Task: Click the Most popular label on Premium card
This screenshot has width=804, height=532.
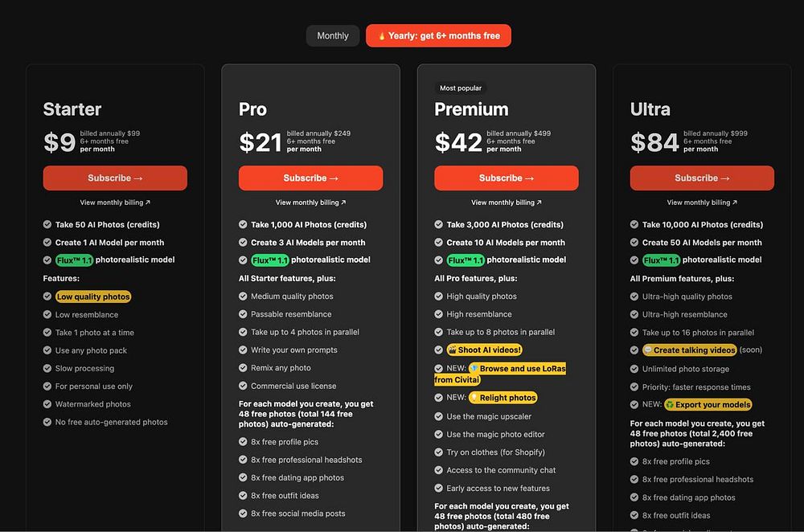Action: tap(461, 88)
